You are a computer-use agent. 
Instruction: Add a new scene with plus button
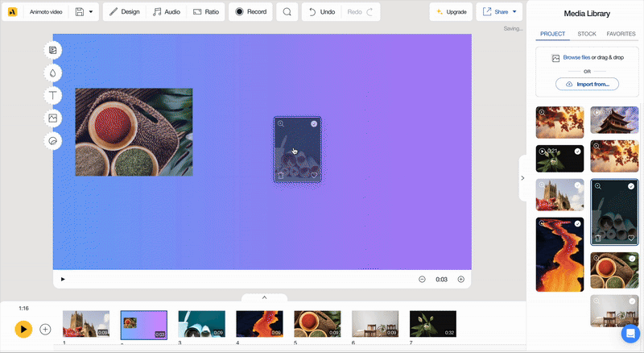(x=45, y=329)
